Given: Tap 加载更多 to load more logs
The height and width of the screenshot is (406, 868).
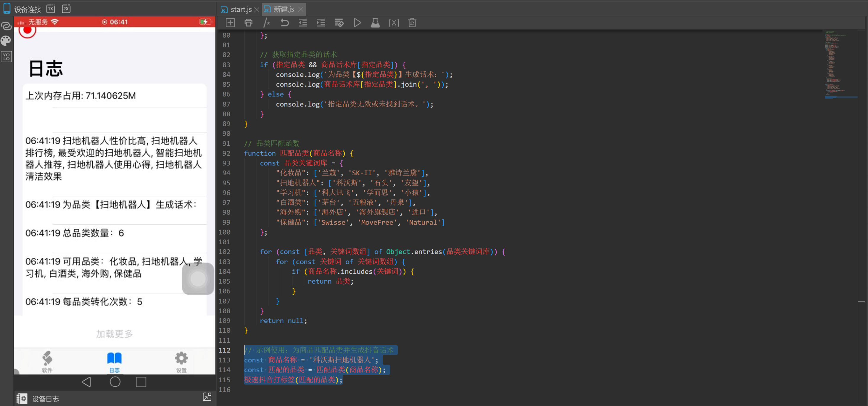Looking at the screenshot, I should [115, 334].
